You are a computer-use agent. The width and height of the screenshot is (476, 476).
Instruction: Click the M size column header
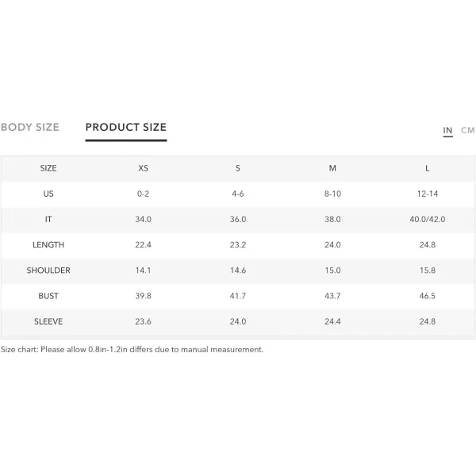pyautogui.click(x=332, y=168)
